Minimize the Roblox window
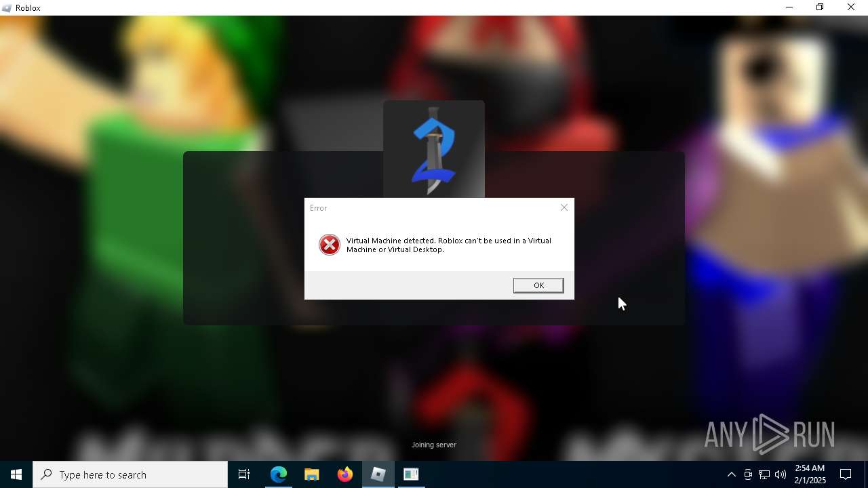Viewport: 868px width, 488px height. point(789,7)
